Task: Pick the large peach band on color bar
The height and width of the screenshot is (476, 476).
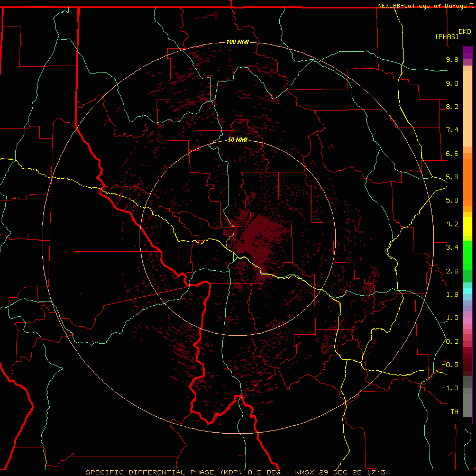Action: pos(467,108)
